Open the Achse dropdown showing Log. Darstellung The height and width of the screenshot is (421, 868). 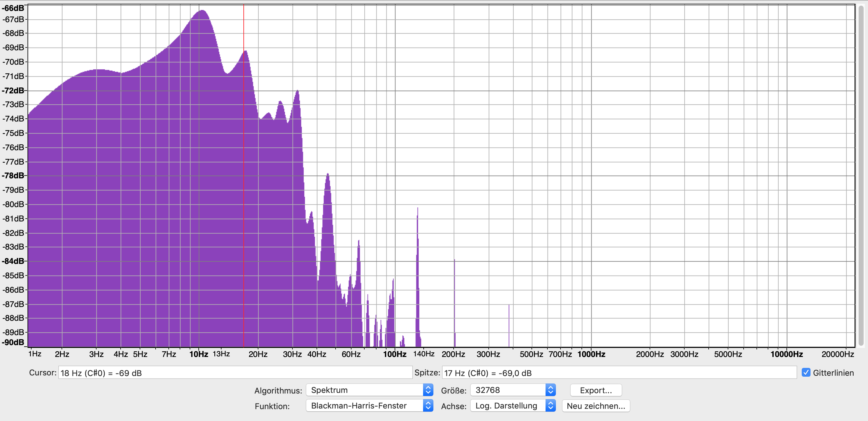tap(512, 405)
